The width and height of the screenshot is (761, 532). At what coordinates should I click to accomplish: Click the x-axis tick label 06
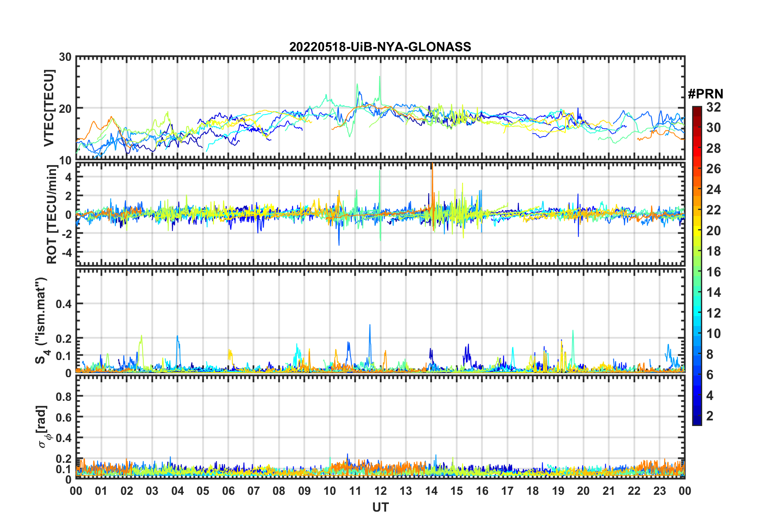pyautogui.click(x=228, y=491)
